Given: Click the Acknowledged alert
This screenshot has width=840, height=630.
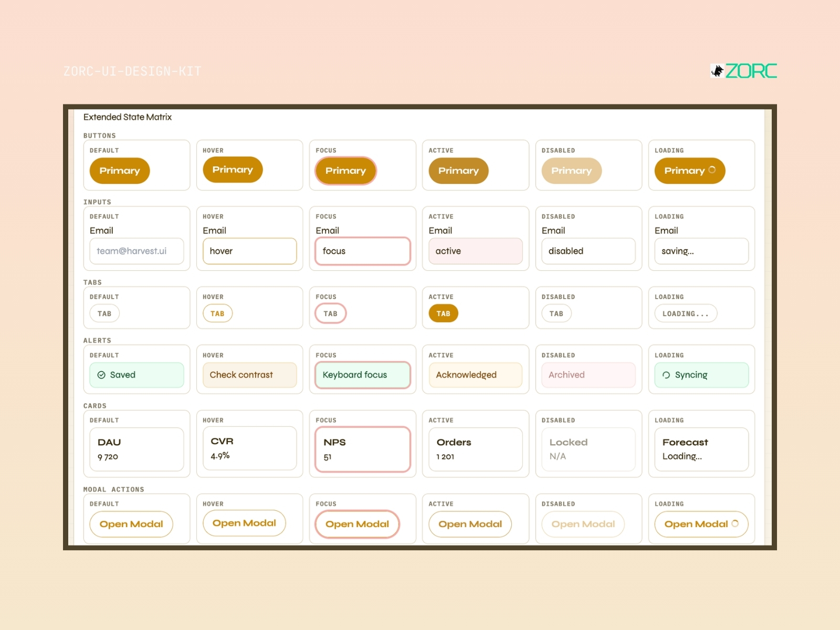Looking at the screenshot, I should click(x=476, y=375).
